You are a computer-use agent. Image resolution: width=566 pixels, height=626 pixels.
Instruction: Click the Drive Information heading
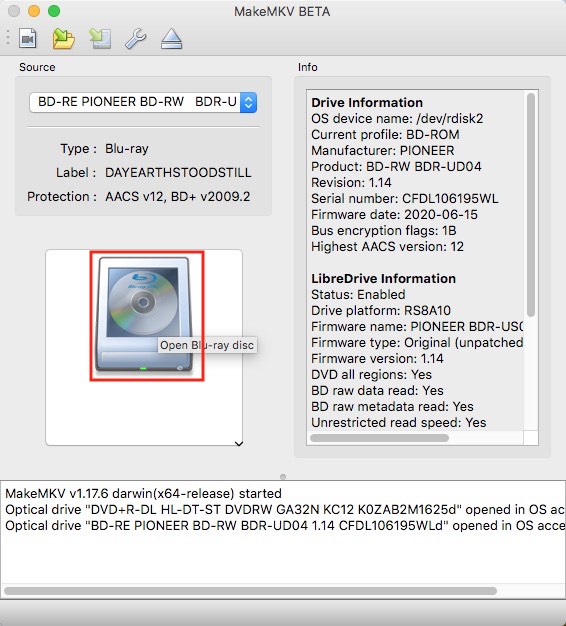pos(367,103)
